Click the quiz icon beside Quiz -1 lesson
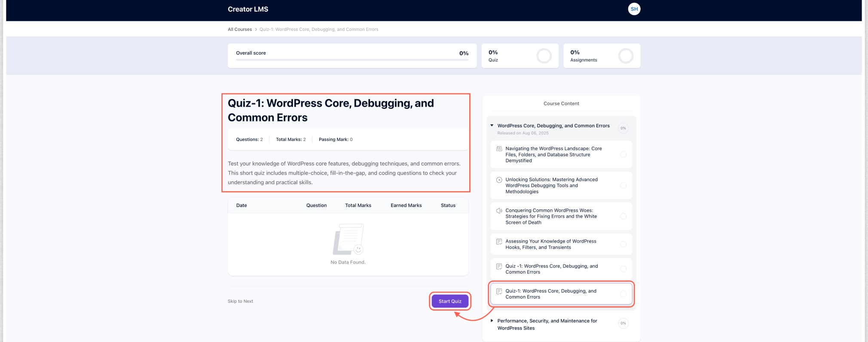868x342 pixels. (499, 267)
